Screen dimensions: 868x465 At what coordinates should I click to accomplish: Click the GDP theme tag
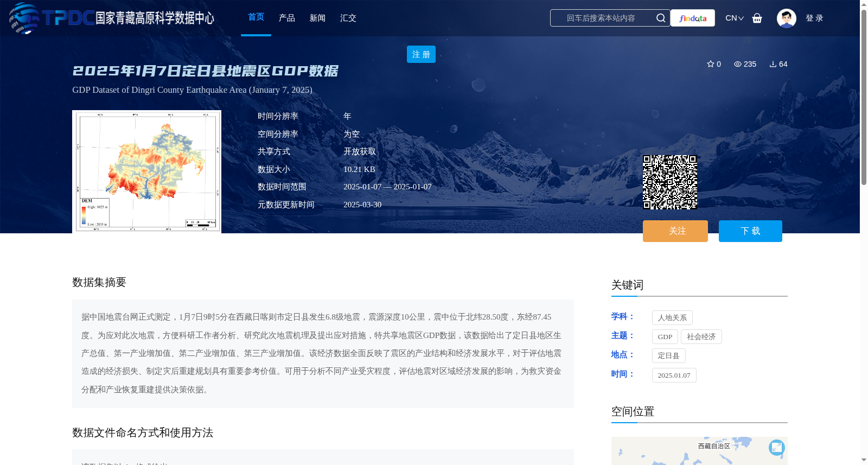[665, 337]
